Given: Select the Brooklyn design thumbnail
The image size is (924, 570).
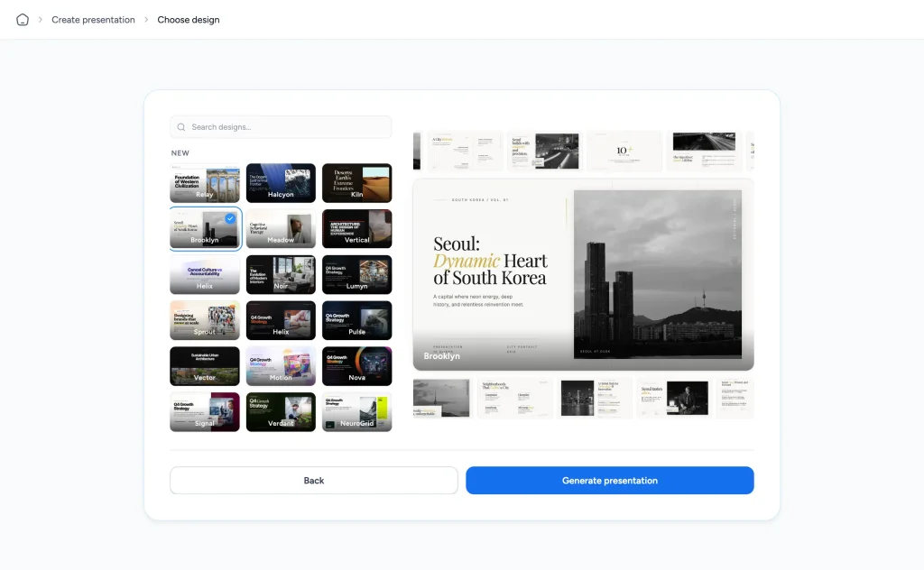Looking at the screenshot, I should (x=205, y=229).
